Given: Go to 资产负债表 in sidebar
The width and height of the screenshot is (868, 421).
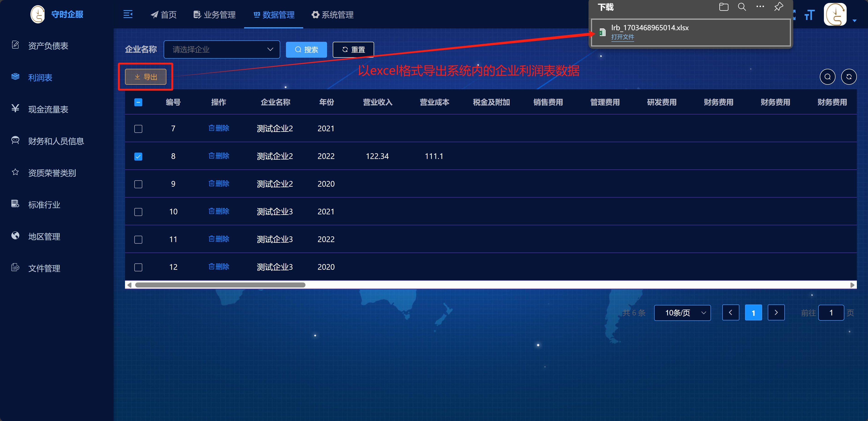Looking at the screenshot, I should coord(48,46).
